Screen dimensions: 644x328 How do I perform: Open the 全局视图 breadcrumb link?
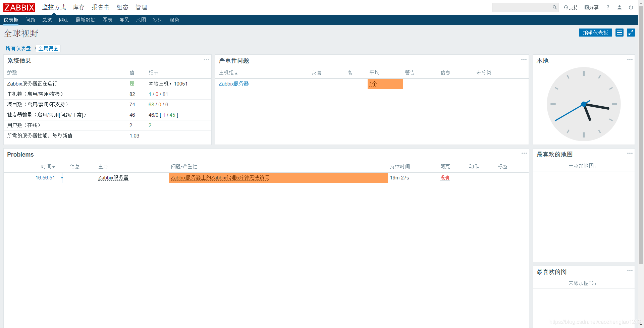[48, 48]
